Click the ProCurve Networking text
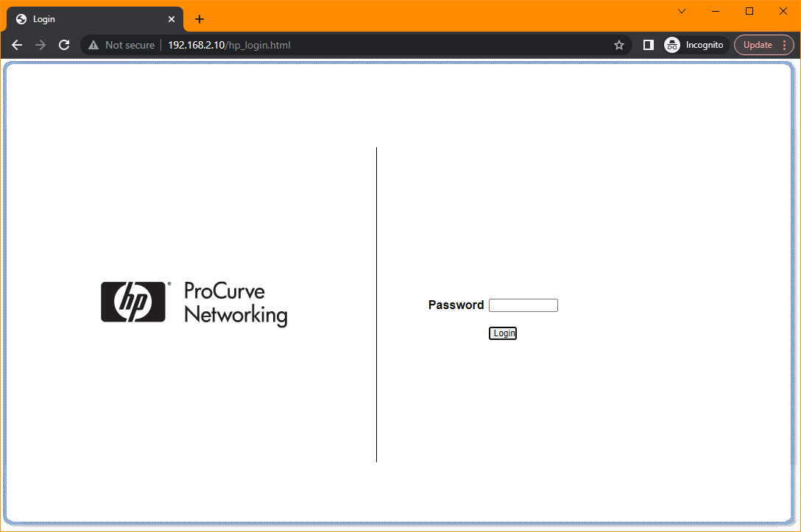Viewport: 801px width, 532px height. coord(234,302)
